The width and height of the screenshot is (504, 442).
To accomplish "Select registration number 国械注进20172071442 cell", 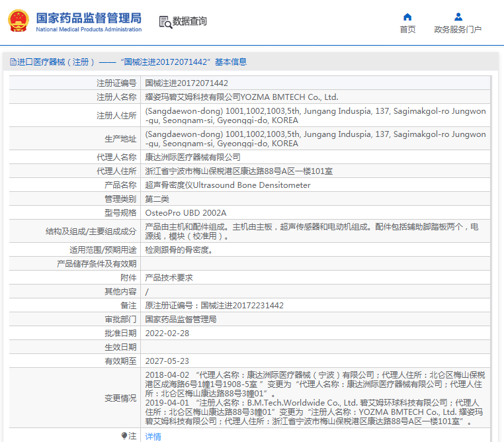I will pos(187,83).
